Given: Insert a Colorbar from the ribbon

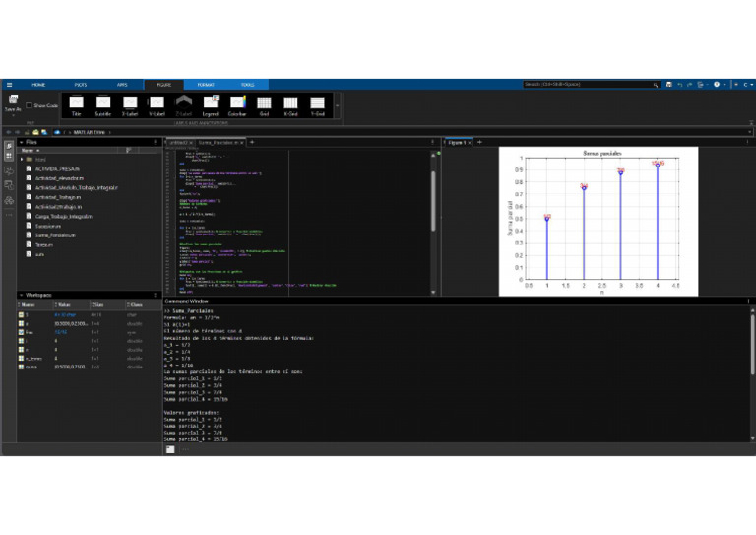Looking at the screenshot, I should click(x=237, y=103).
